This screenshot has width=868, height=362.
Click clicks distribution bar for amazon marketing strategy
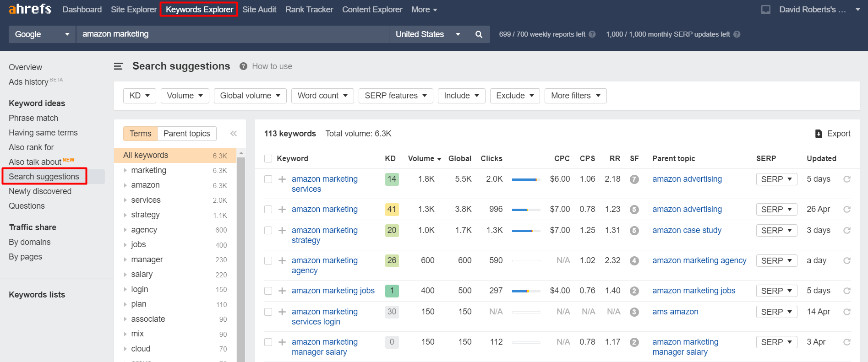[x=526, y=231]
